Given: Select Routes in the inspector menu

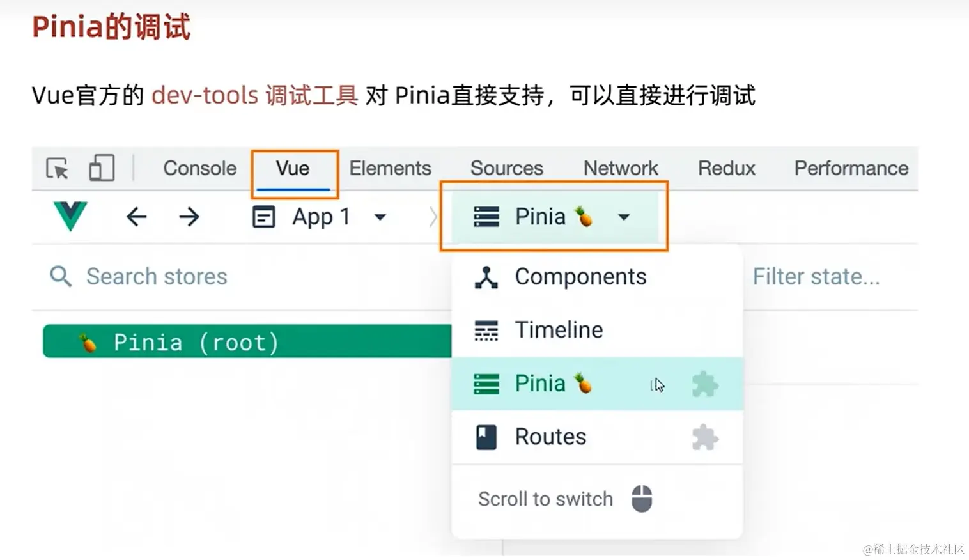Looking at the screenshot, I should 597,437.
